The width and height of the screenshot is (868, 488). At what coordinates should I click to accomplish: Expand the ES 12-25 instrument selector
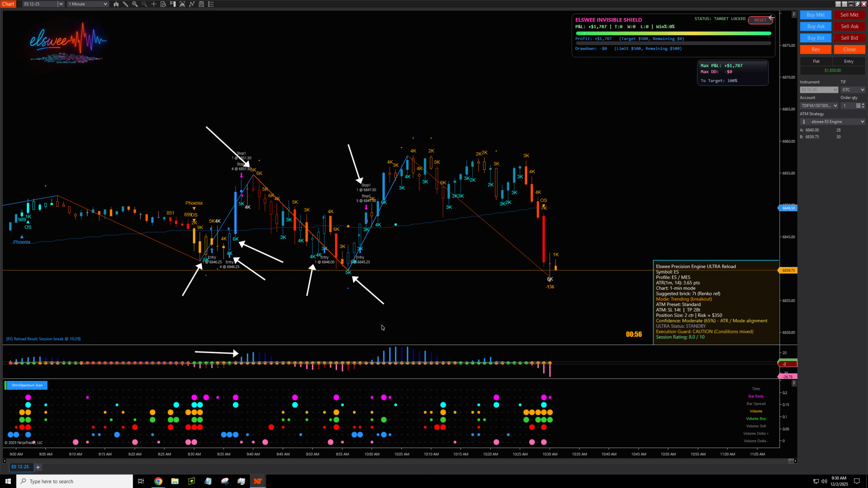pyautogui.click(x=61, y=4)
